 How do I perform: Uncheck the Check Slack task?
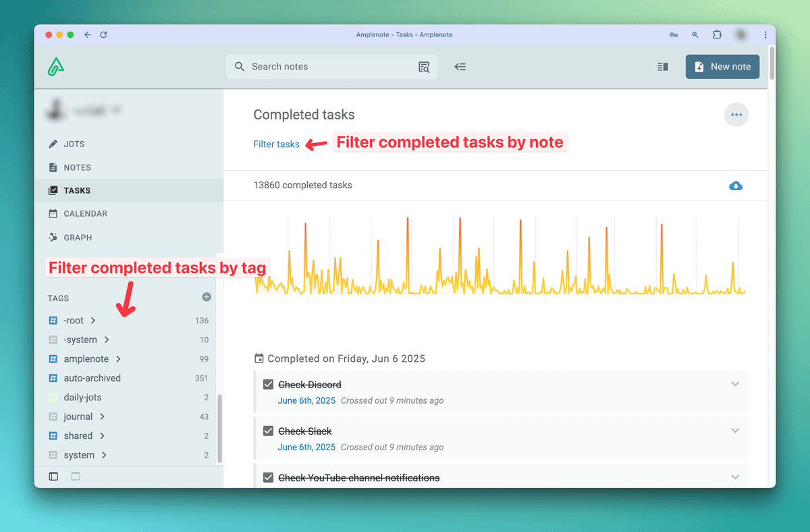click(x=268, y=431)
